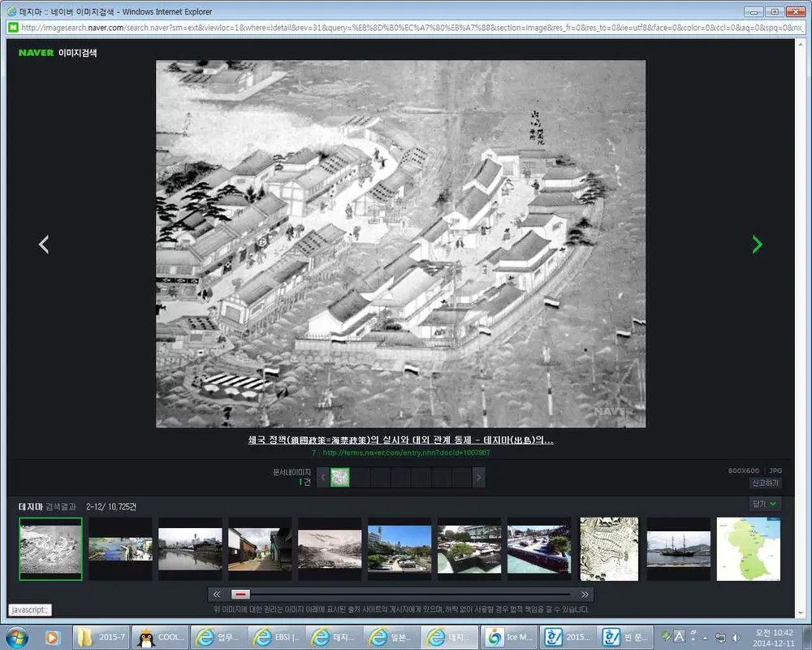Collapse the results strip with the 닫기 button
This screenshot has width=812, height=650.
click(x=765, y=504)
